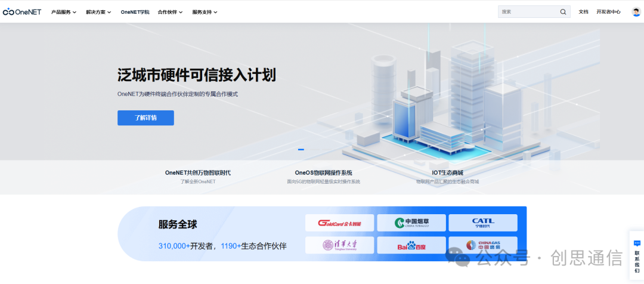644x284 pixels.
Task: Open the China Tobacco partner logo
Action: (x=411, y=223)
